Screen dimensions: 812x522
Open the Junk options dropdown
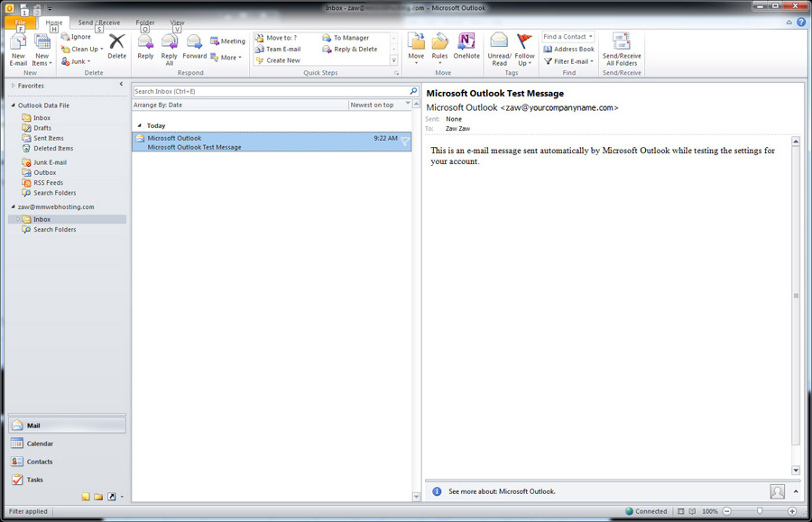(76, 61)
